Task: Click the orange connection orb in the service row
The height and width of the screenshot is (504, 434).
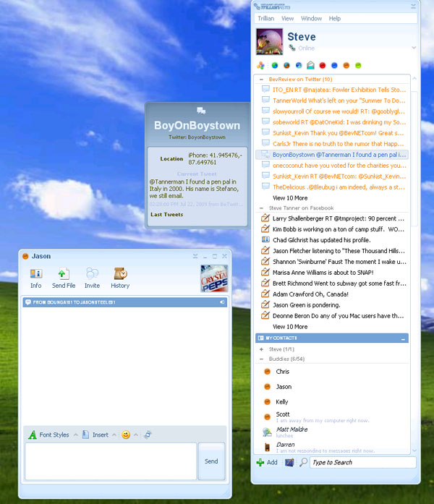Action: [346, 66]
